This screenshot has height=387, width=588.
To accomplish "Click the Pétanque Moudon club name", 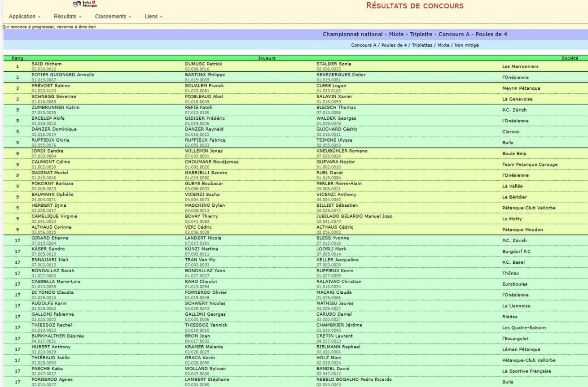I will (522, 230).
